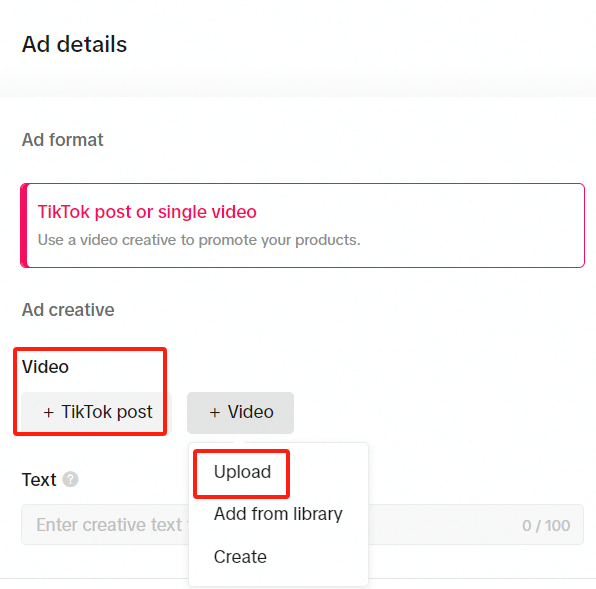Click the Video field label

click(x=45, y=367)
